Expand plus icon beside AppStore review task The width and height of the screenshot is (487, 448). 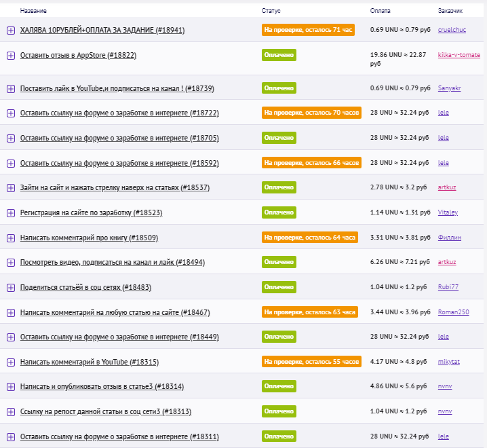10,56
